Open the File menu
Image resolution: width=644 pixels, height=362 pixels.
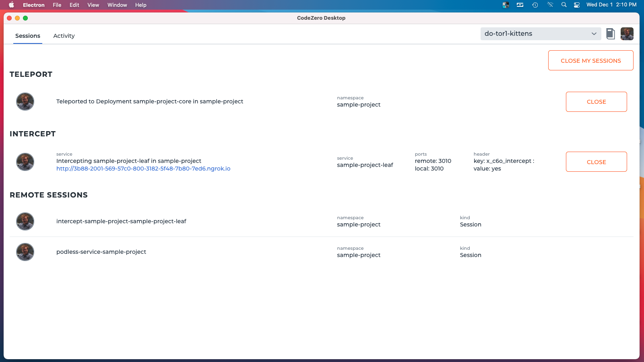57,5
